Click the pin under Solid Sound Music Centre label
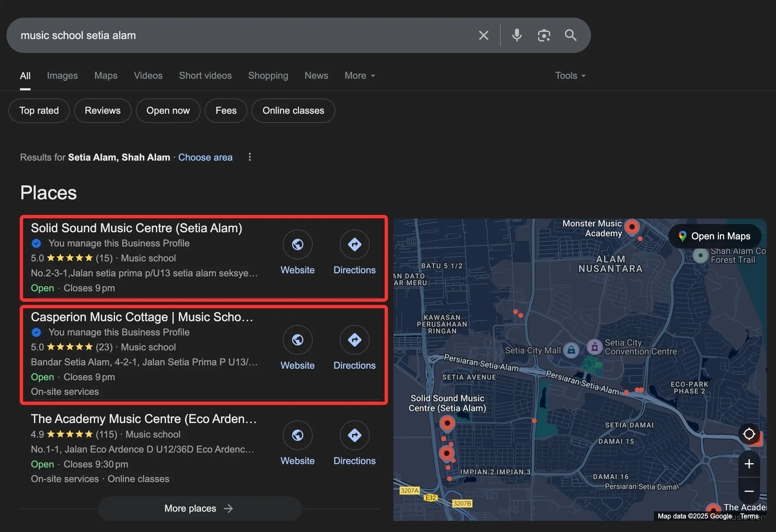 (x=447, y=424)
